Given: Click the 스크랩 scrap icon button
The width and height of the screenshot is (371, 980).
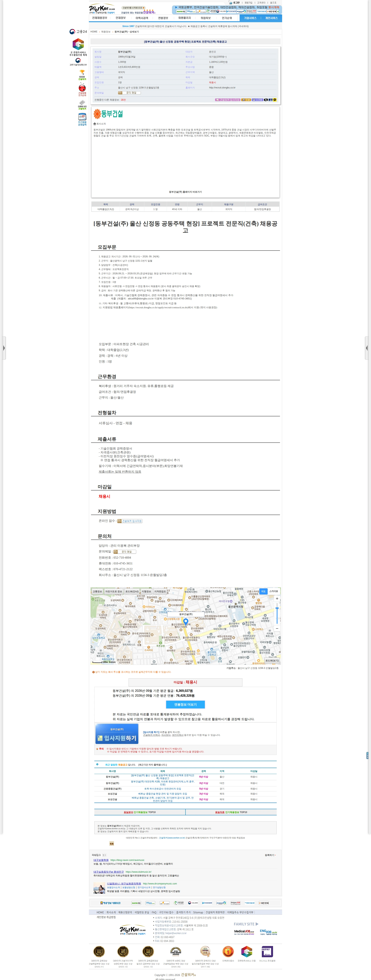Looking at the screenshot, I should (258, 100).
